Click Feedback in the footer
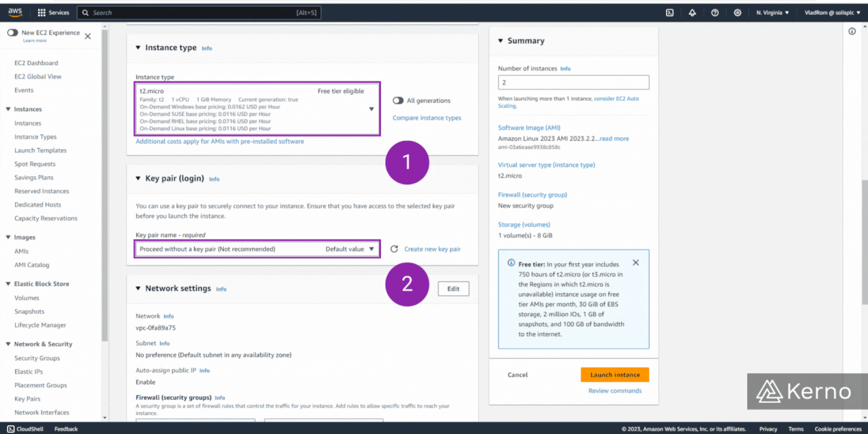This screenshot has width=868, height=434. 66,429
